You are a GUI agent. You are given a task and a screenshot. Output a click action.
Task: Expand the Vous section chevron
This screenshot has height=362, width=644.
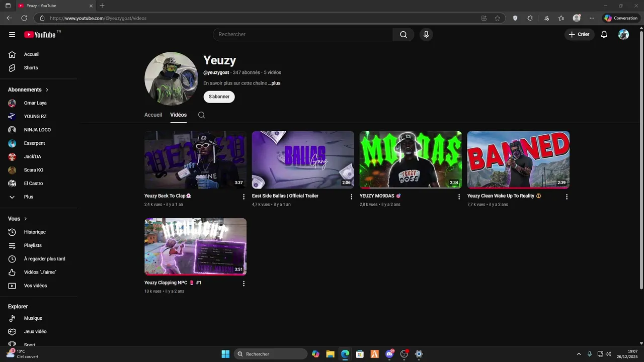26,219
